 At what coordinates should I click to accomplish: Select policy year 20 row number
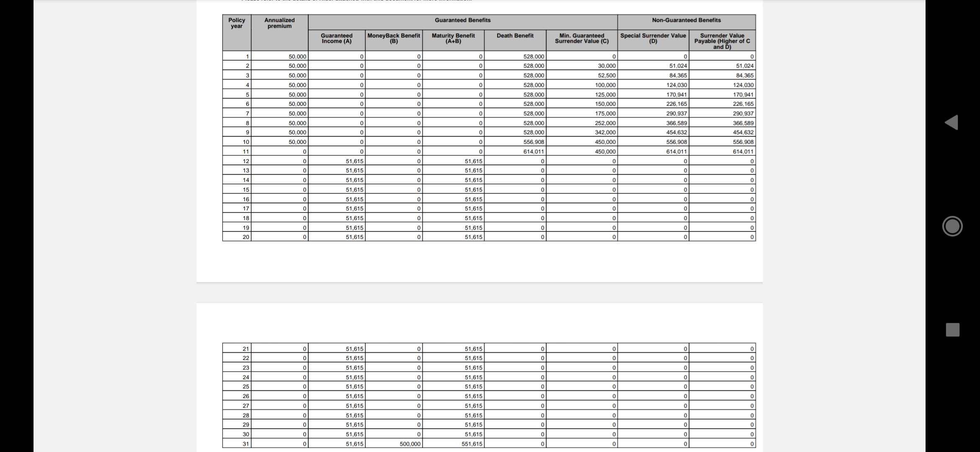pyautogui.click(x=246, y=237)
